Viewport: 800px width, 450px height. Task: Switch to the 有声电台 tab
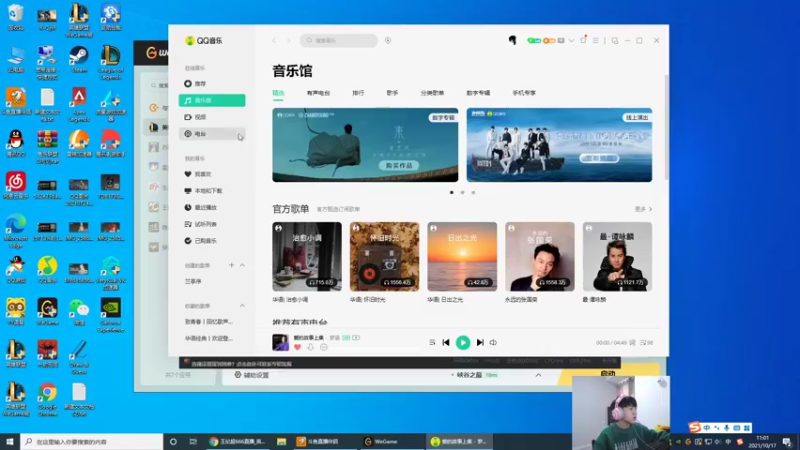318,93
